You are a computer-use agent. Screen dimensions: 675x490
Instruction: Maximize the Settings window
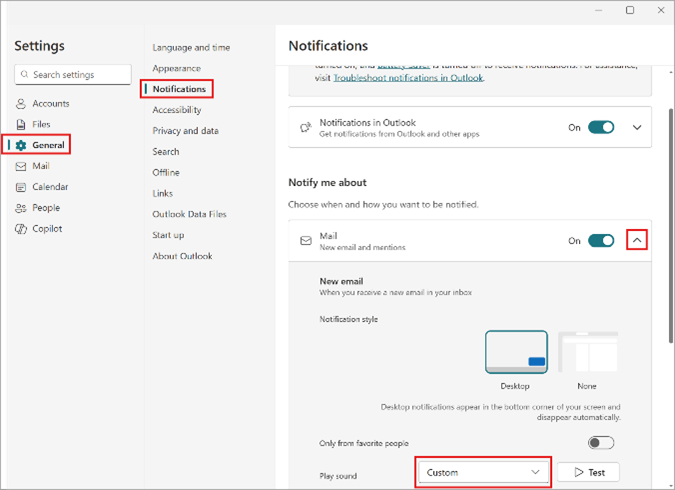click(630, 10)
